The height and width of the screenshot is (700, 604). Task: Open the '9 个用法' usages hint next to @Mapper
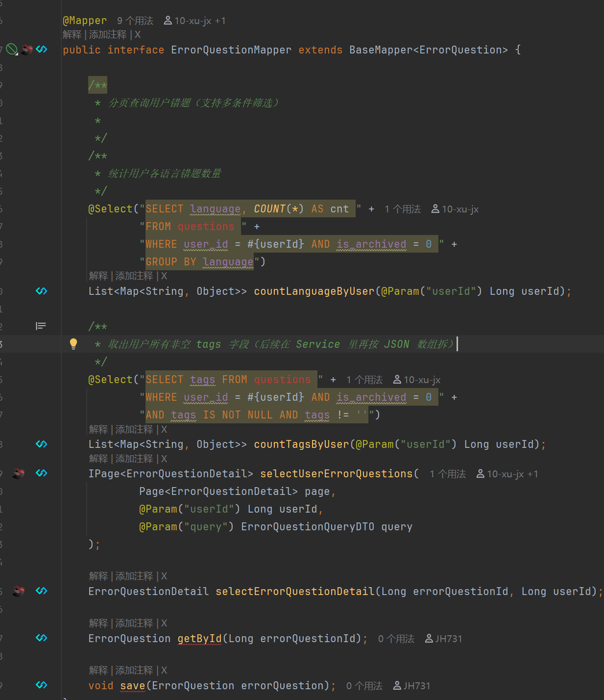(135, 21)
